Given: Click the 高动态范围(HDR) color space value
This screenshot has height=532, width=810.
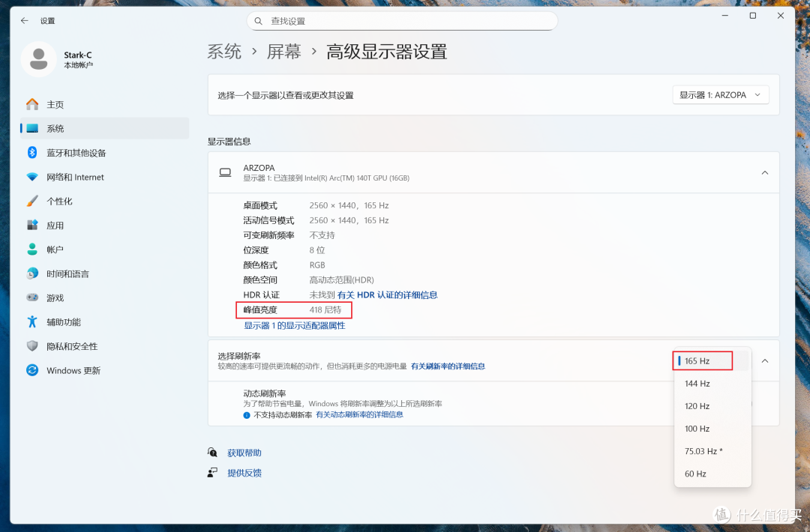Looking at the screenshot, I should 341,279.
